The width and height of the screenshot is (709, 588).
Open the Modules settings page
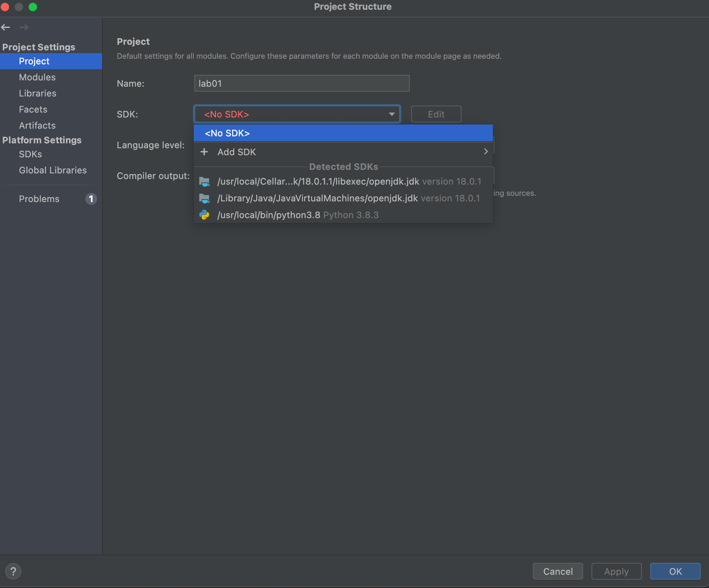point(37,77)
